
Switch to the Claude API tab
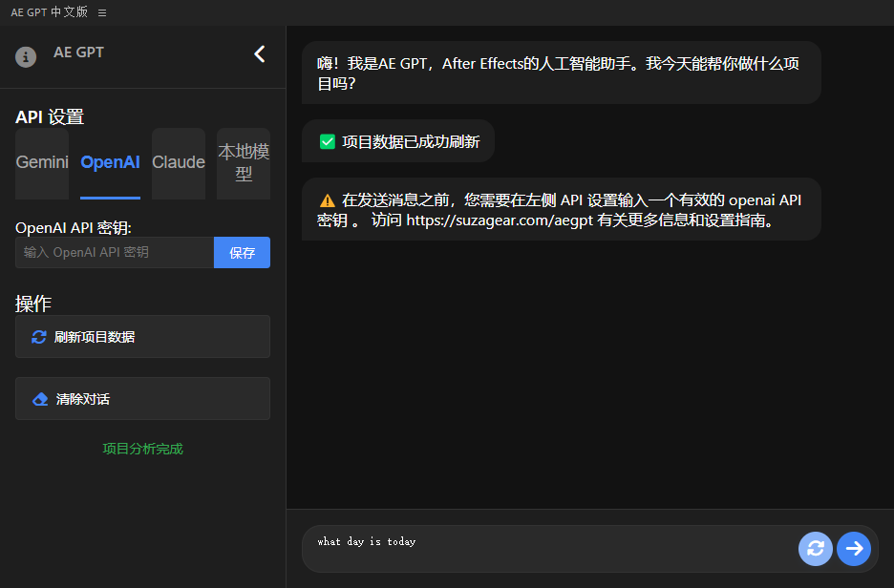179,162
